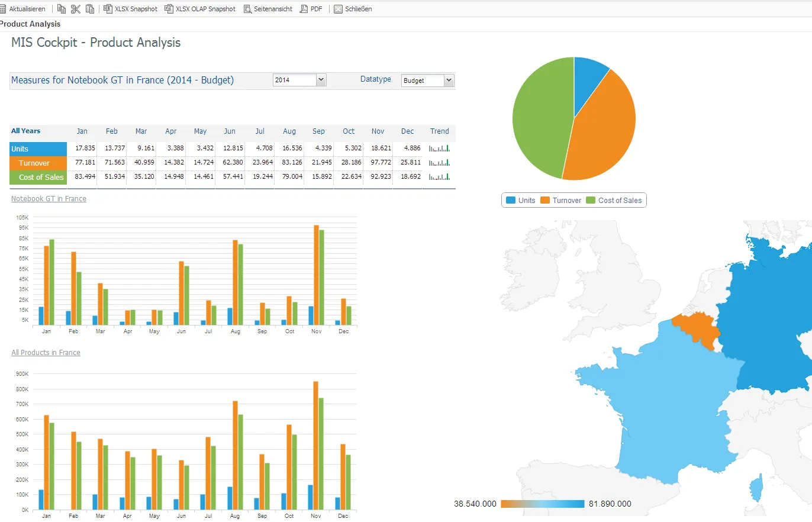Click the map color scale gradient bar
The image size is (812, 522).
point(542,504)
